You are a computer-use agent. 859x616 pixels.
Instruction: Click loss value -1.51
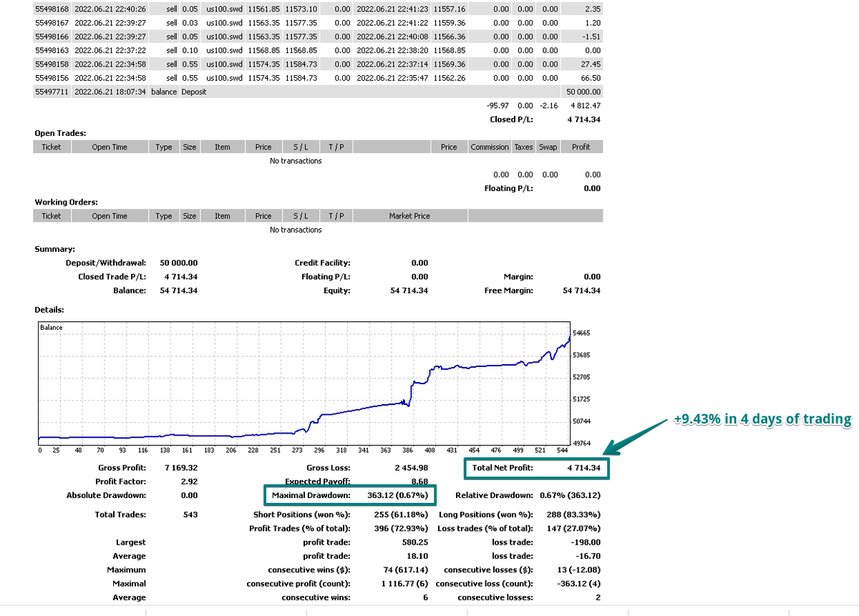click(x=592, y=36)
